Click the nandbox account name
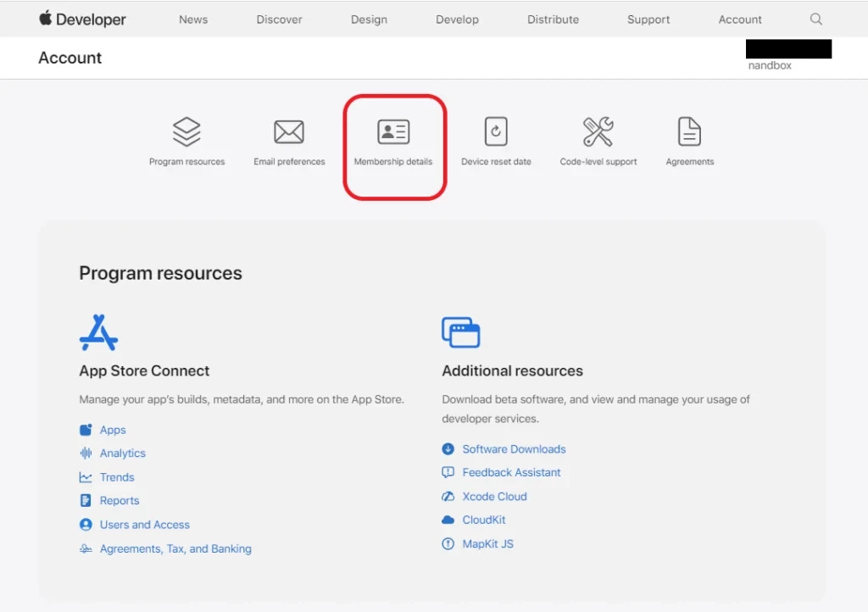This screenshot has width=868, height=612. (769, 64)
